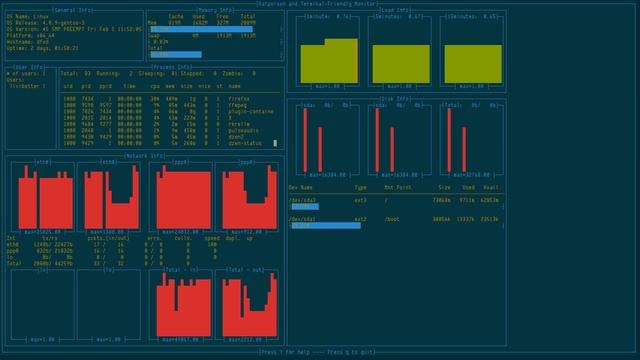Screen dimensions: 640x360
Task: Select the Uptime: 2 days line
Action: coord(42,48)
